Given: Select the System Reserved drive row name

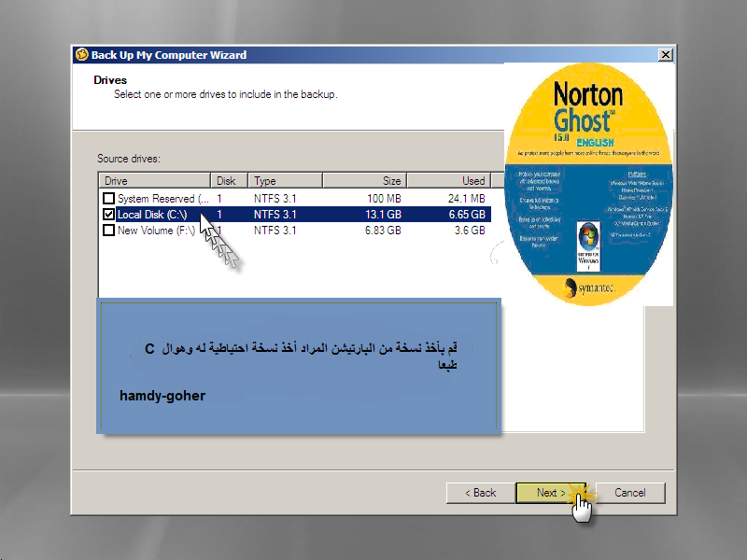Looking at the screenshot, I should pos(162,199).
